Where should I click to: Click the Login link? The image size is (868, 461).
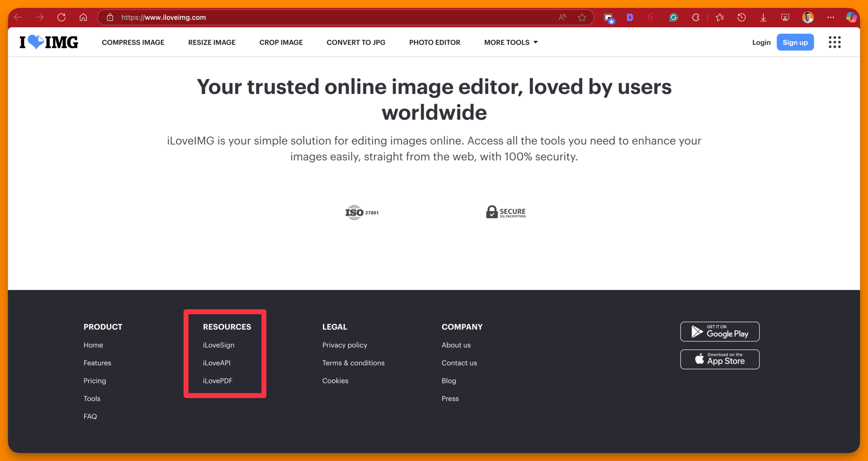tap(761, 42)
